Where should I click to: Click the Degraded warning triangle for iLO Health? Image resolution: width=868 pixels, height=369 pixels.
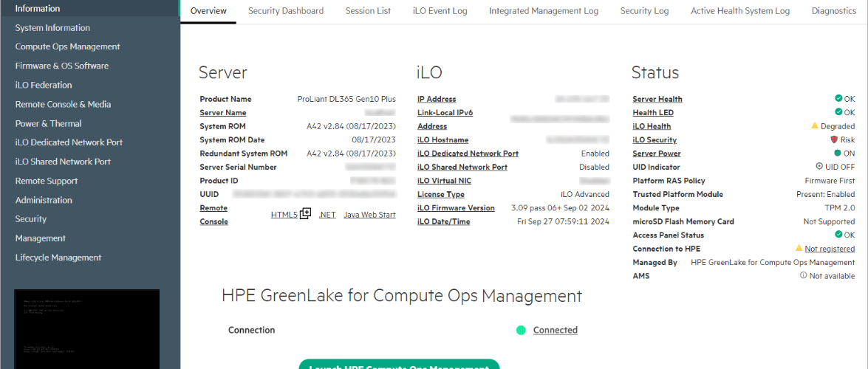[x=814, y=125]
